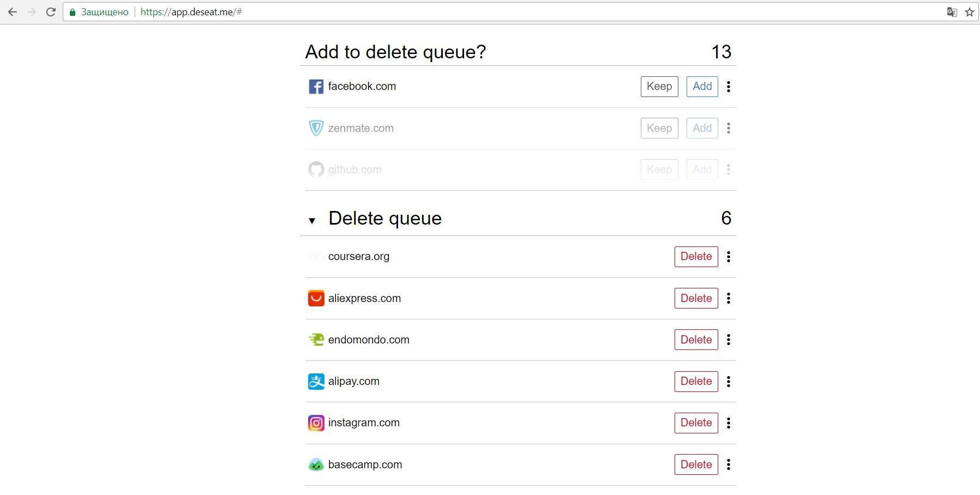
Task: Delete the aliexpress.com account
Action: (696, 298)
